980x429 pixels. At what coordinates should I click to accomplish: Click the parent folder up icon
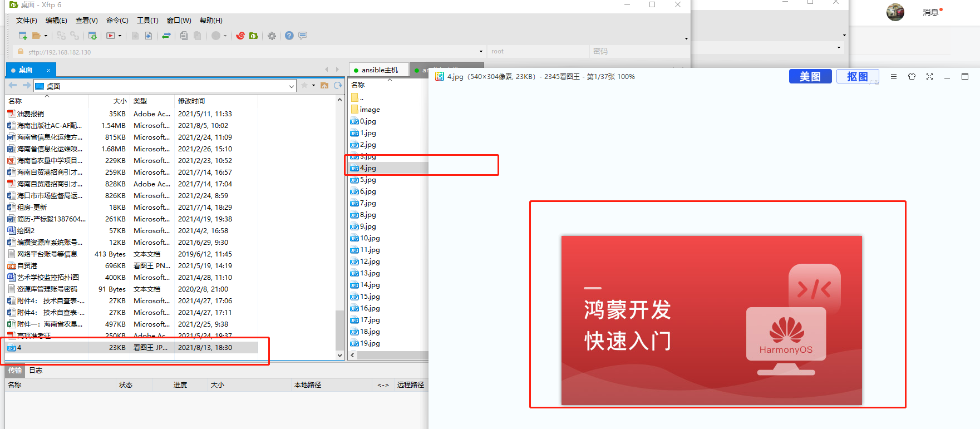pyautogui.click(x=324, y=86)
